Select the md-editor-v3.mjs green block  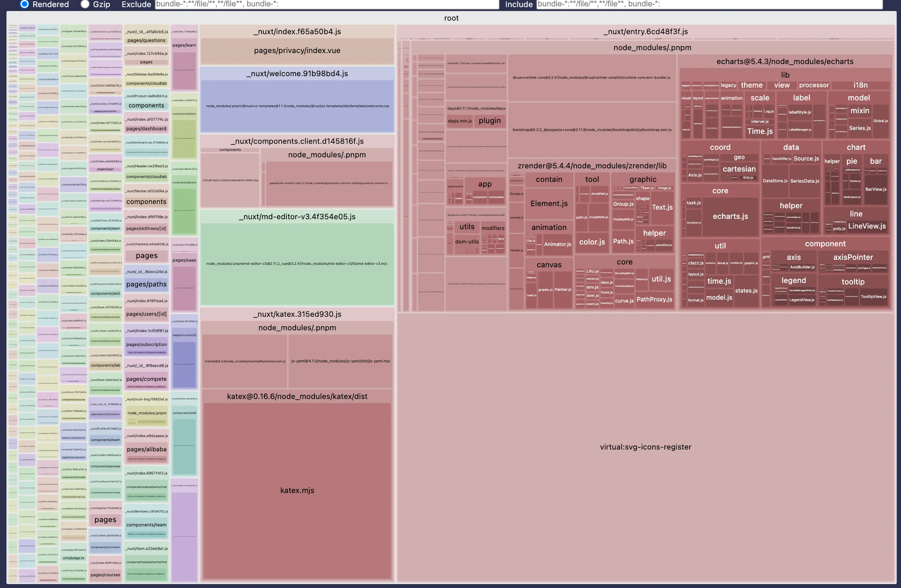tap(297, 263)
